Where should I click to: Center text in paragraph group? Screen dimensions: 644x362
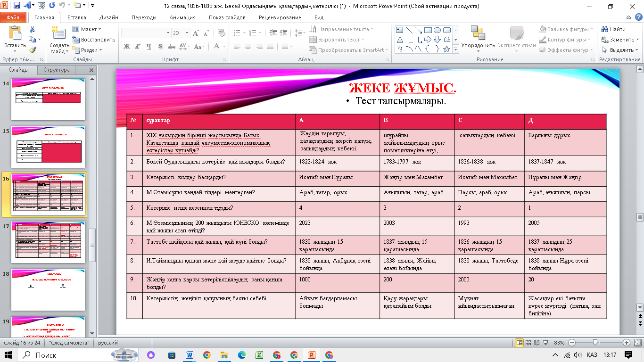(248, 46)
